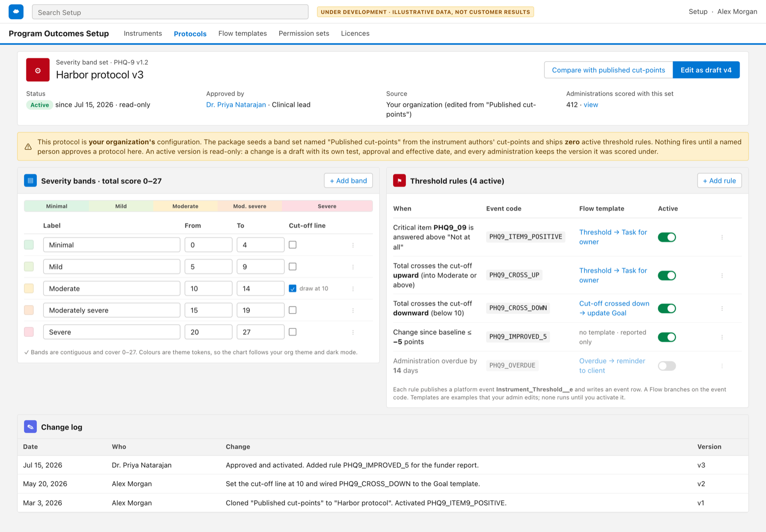The height and width of the screenshot is (532, 766).
Task: Disable the PHQ9_ITEM9_POSITIVE rule toggle
Action: pos(667,237)
